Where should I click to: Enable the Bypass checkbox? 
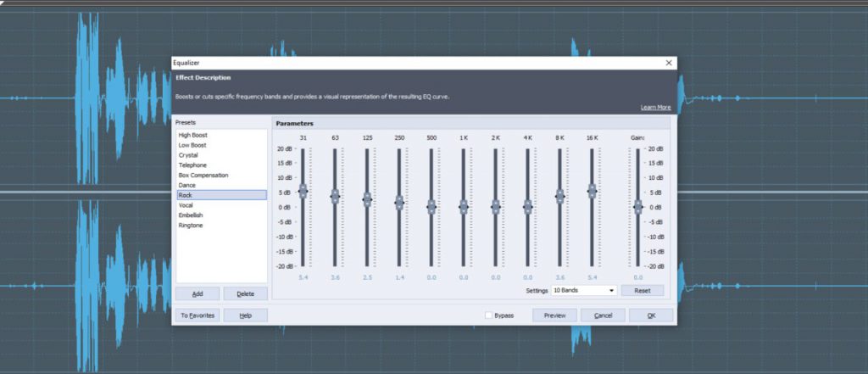(488, 315)
